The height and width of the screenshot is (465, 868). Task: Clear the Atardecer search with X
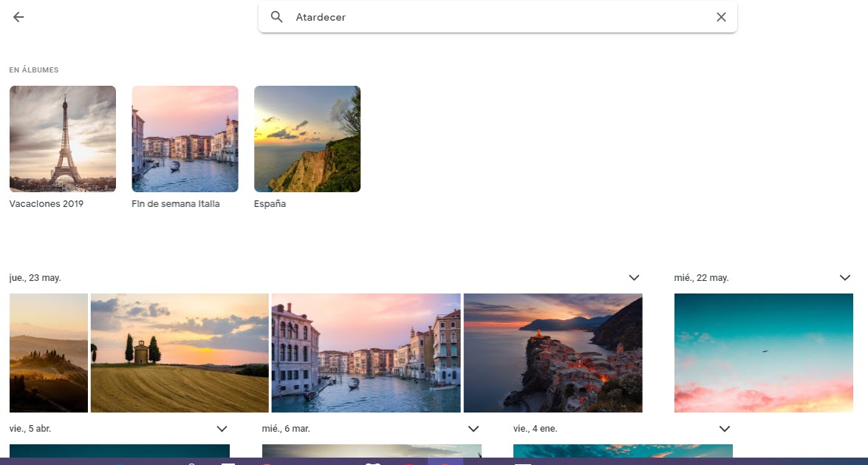(x=721, y=17)
